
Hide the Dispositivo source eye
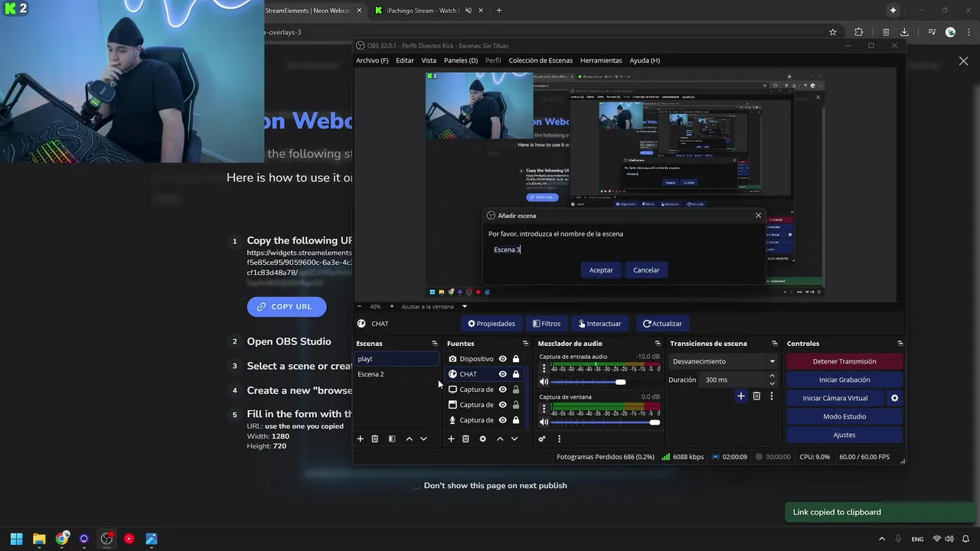pos(503,359)
